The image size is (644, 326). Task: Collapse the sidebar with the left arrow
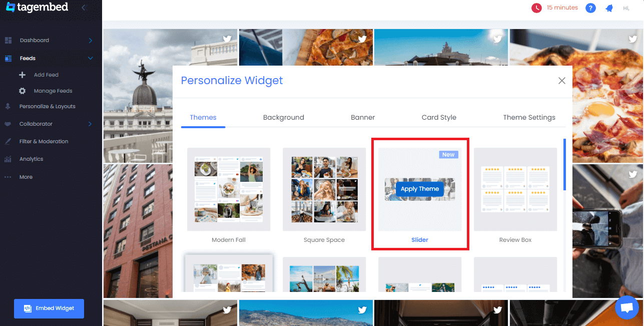[83, 8]
